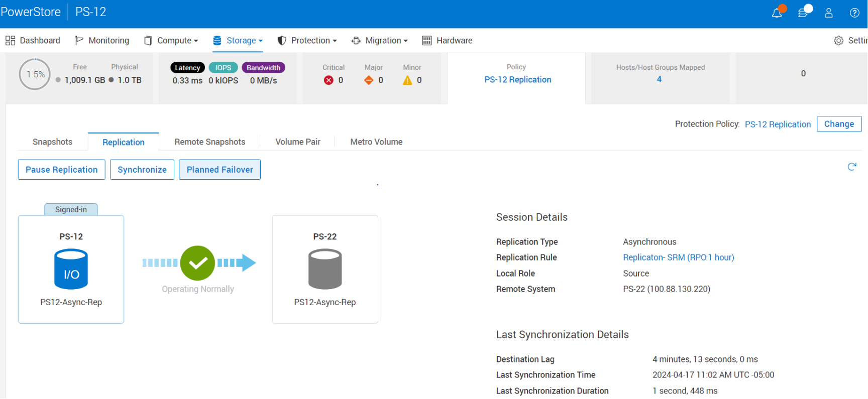Viewport: 868px width, 399px height.
Task: Click the Settings gear icon
Action: click(838, 41)
